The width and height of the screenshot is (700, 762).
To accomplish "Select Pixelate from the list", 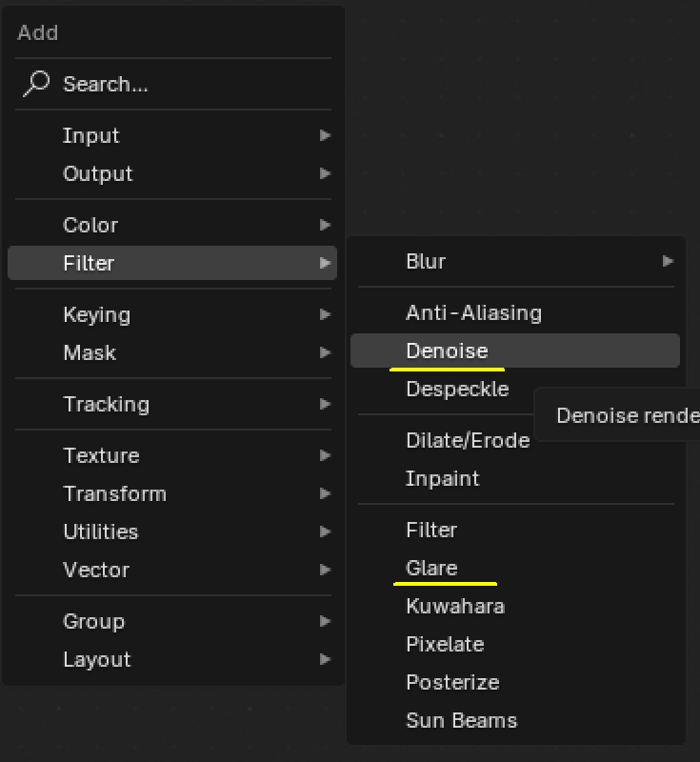I will pyautogui.click(x=445, y=644).
